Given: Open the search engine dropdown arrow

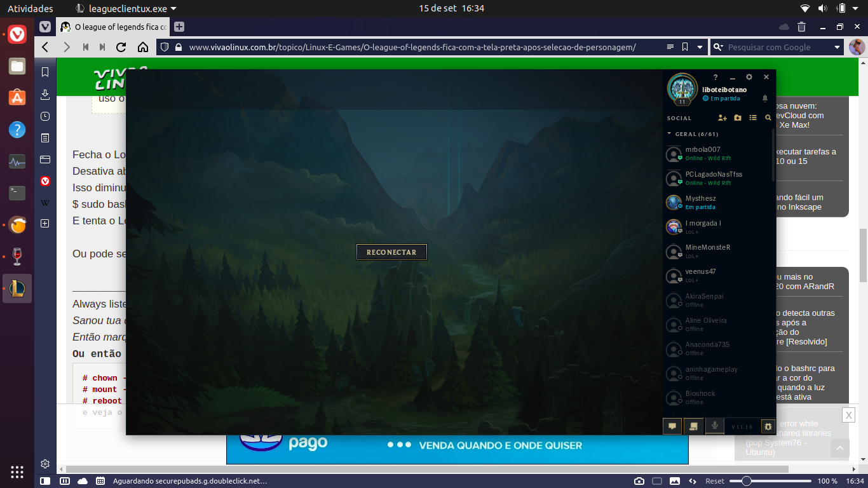Looking at the screenshot, I should point(837,47).
